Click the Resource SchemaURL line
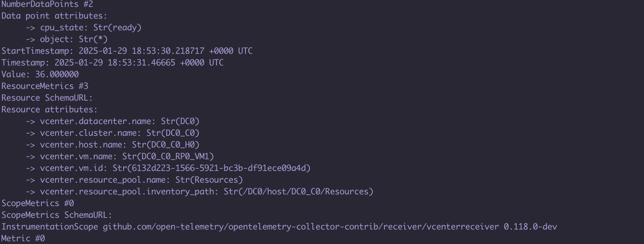This screenshot has height=244, width=644. (x=47, y=98)
